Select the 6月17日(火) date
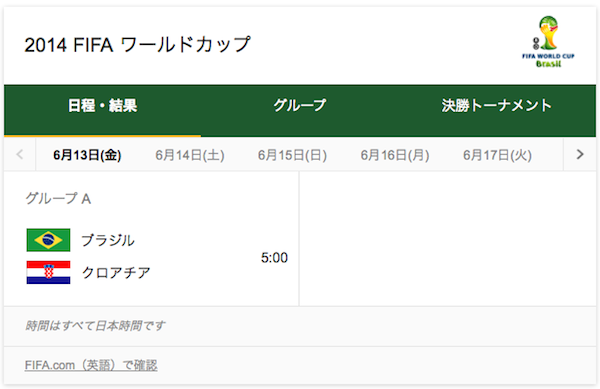This screenshot has height=389, width=600. point(497,155)
